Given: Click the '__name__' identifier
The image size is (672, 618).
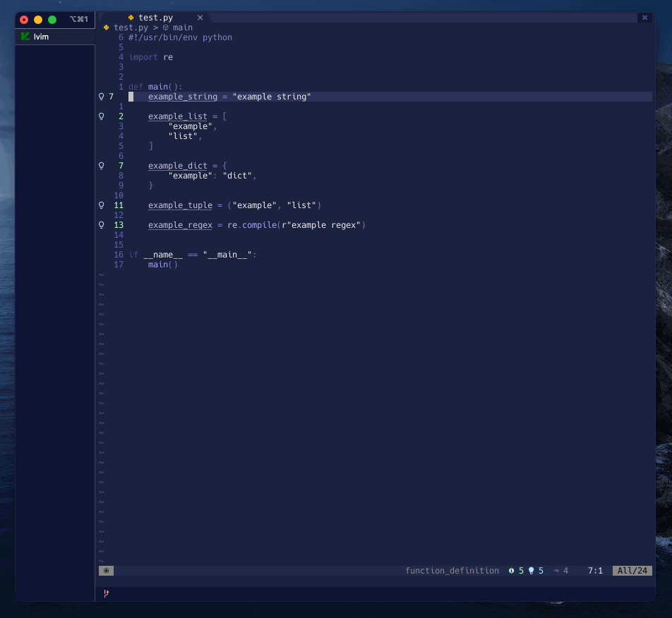Looking at the screenshot, I should click(x=163, y=255).
